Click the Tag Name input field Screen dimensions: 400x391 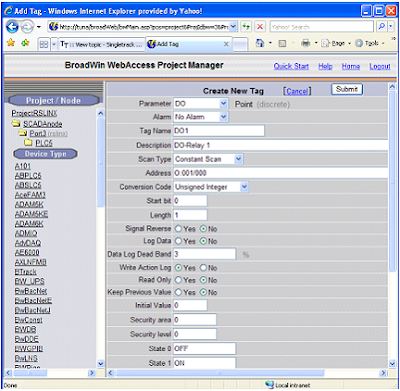click(219, 131)
